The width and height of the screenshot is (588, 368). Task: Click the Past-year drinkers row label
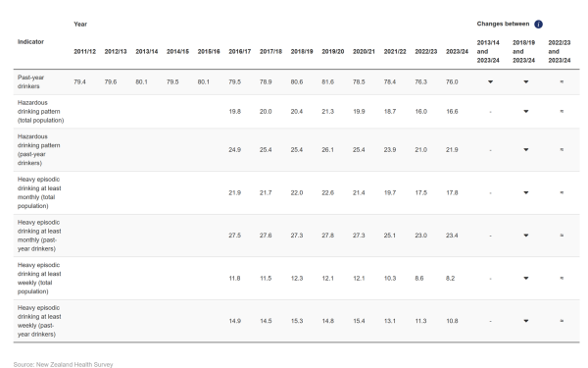tap(30, 81)
